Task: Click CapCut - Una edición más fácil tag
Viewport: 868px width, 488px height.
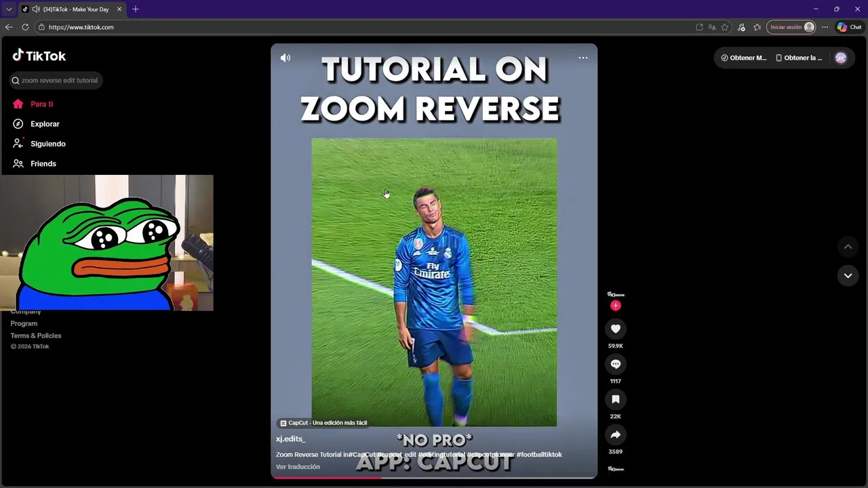Action: pyautogui.click(x=323, y=423)
